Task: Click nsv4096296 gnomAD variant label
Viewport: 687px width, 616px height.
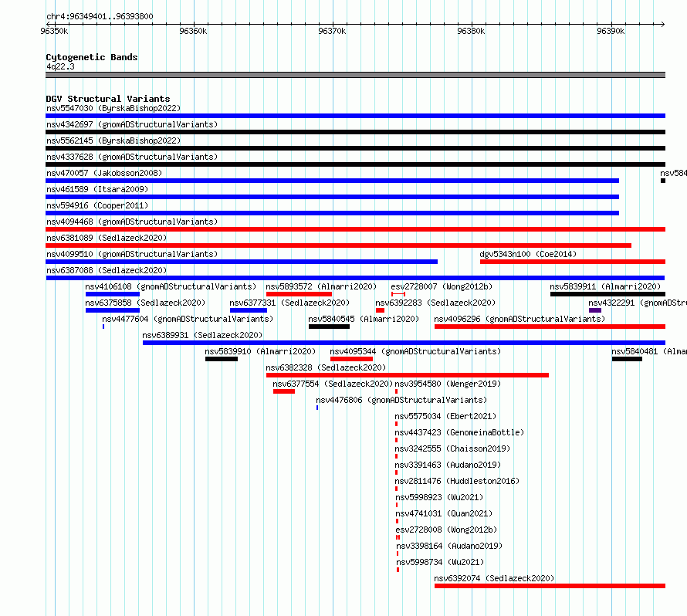Action: 519,319
